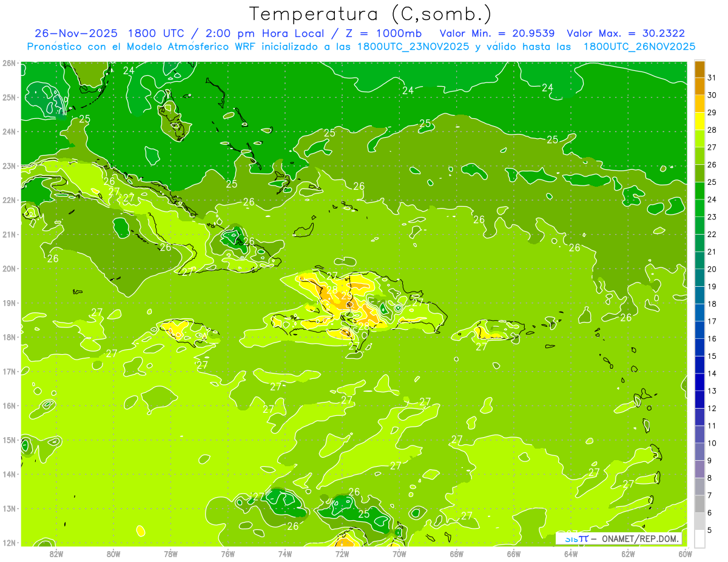This screenshot has height=562, width=728.
Task: Click the '22N' latitude axis label
Action: (9, 200)
